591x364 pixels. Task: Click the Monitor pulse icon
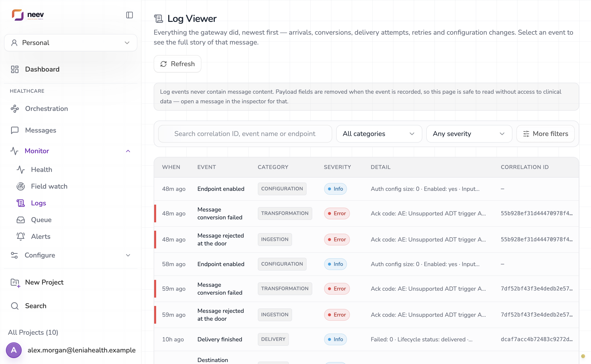[x=14, y=151]
